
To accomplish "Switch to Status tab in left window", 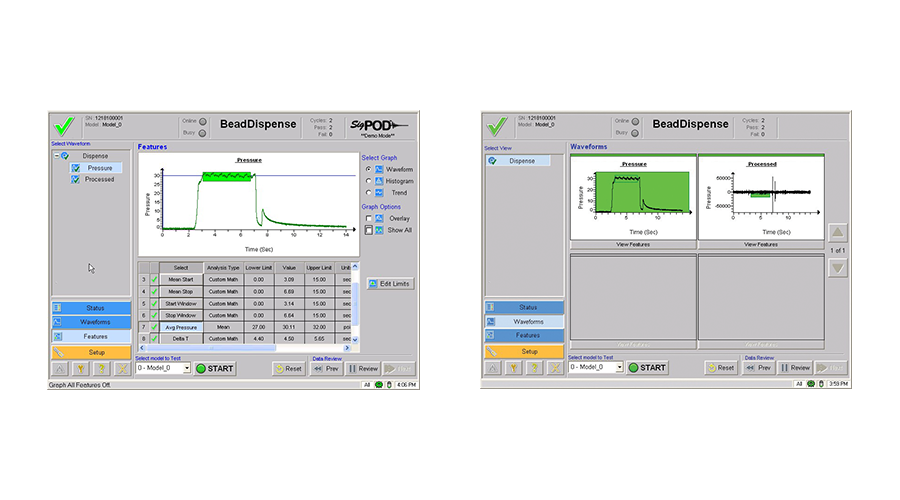I will (91, 308).
